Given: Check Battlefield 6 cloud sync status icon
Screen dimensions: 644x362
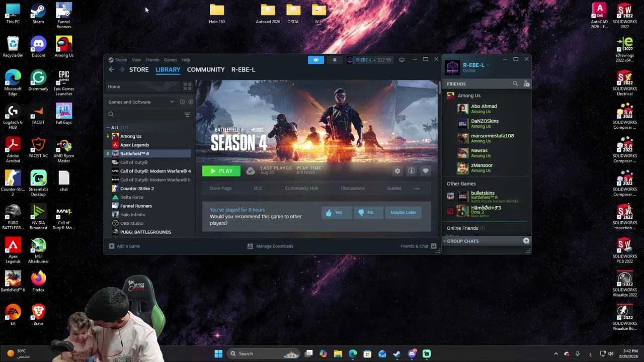Looking at the screenshot, I should tap(251, 171).
